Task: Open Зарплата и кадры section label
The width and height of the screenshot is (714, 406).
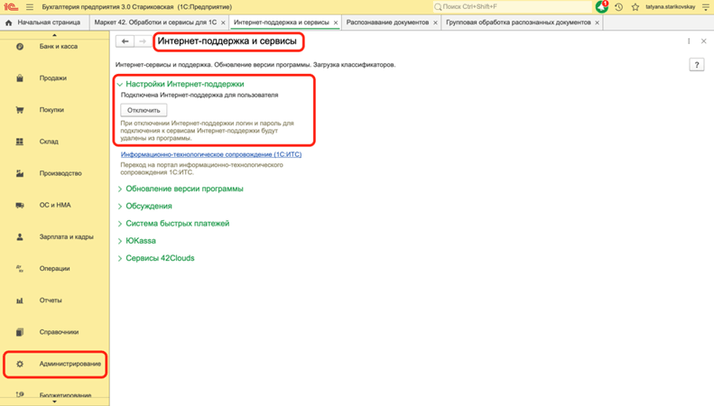Action: coord(66,237)
